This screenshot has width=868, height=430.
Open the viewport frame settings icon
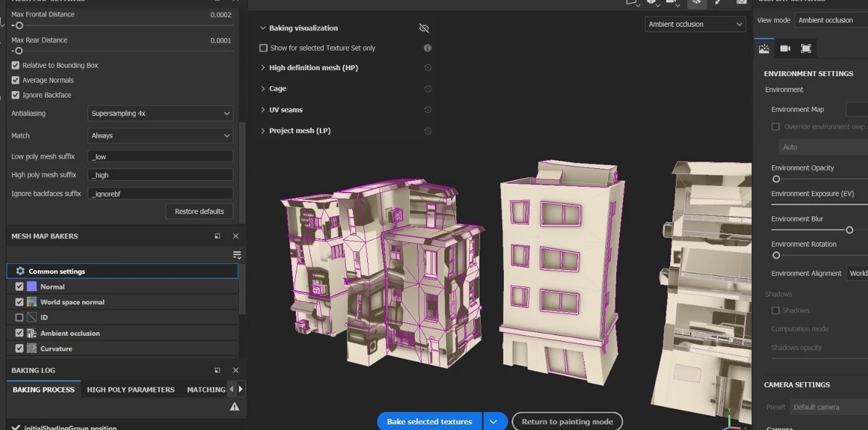pos(806,48)
